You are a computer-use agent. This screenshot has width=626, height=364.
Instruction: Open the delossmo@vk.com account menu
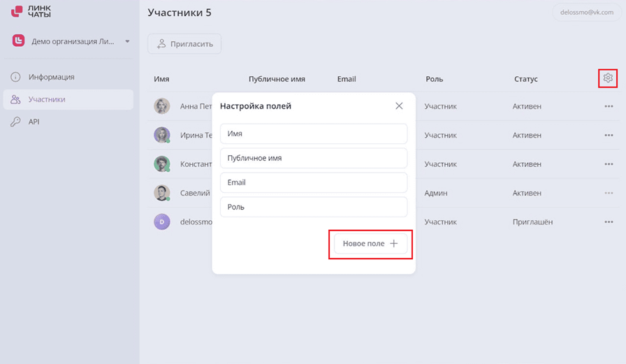click(x=586, y=13)
